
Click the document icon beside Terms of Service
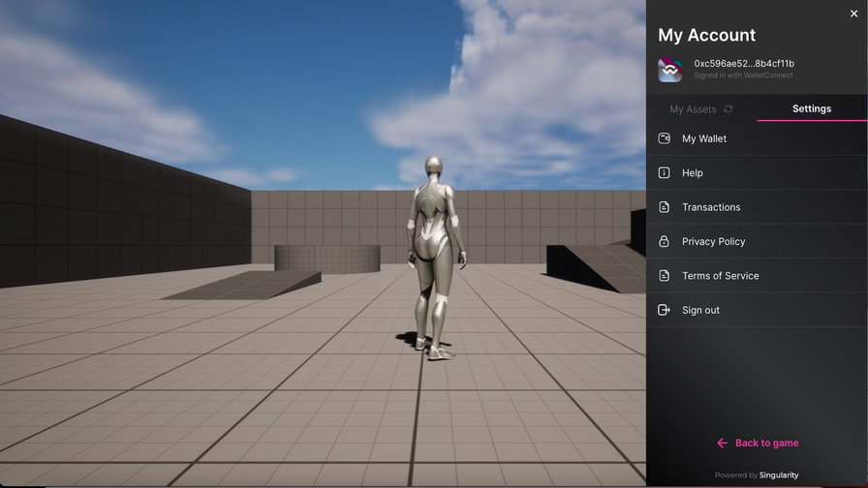(x=664, y=276)
